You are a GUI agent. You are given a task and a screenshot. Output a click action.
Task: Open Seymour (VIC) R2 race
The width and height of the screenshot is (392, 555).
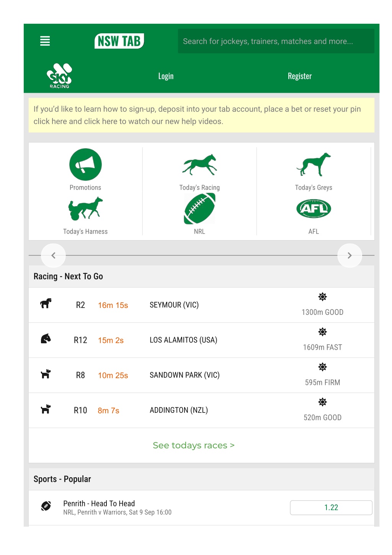[x=201, y=305]
